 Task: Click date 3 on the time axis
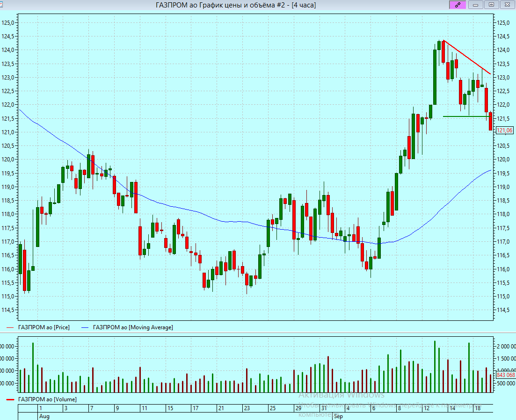click(x=66, y=408)
